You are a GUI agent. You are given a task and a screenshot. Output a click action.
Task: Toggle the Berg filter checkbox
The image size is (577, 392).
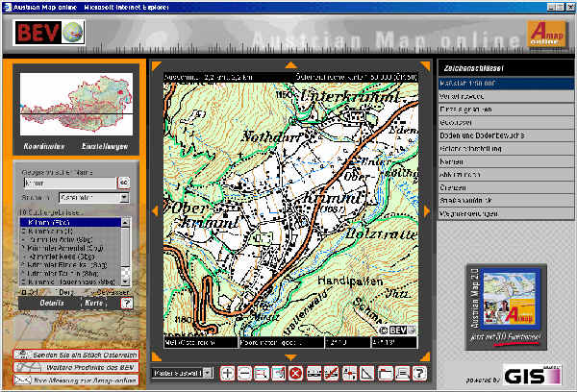point(56,293)
